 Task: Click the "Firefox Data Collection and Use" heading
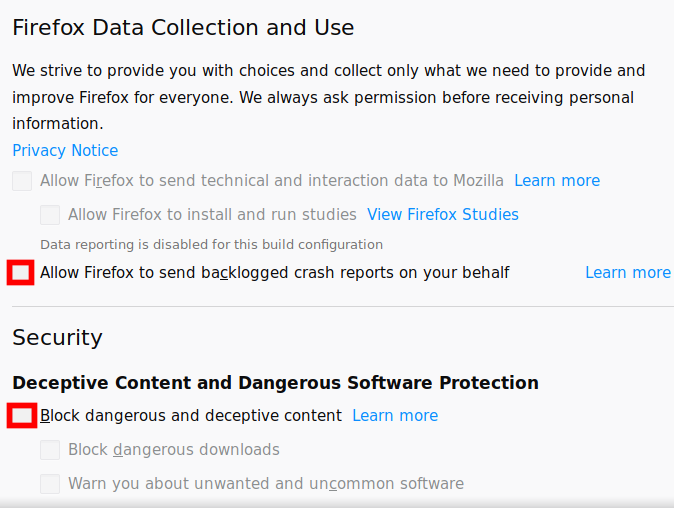point(183,28)
